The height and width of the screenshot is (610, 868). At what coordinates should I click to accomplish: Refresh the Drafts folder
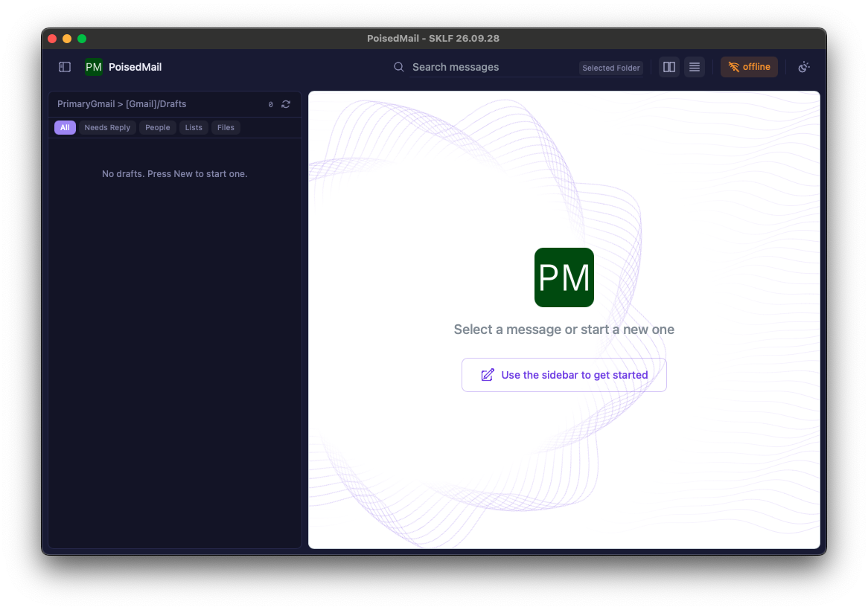coord(286,104)
